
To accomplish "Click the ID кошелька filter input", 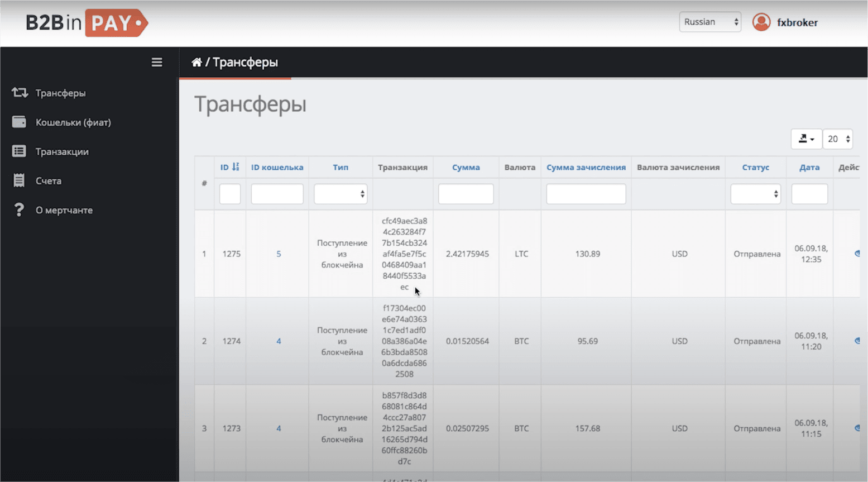I will pos(277,194).
